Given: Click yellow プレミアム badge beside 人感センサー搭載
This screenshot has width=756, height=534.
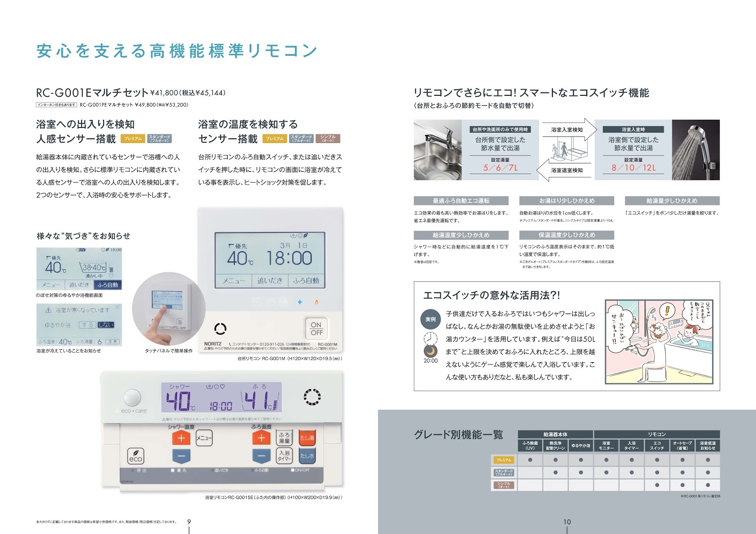Looking at the screenshot, I should pos(133,139).
